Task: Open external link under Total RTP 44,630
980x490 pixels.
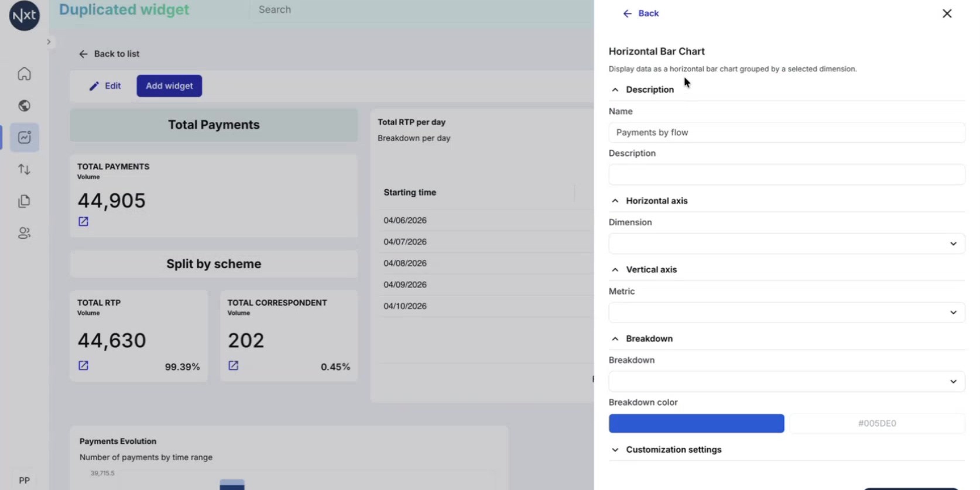Action: click(83, 365)
